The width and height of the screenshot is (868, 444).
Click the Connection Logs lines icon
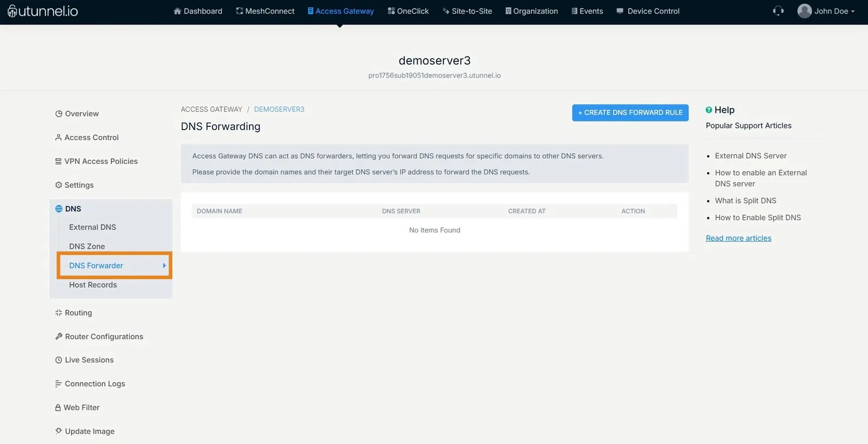tap(59, 384)
